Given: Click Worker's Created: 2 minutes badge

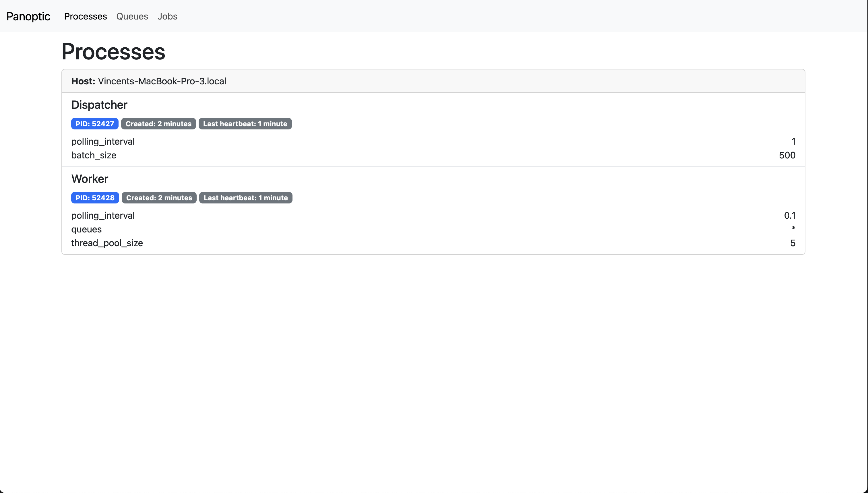Looking at the screenshot, I should (159, 198).
